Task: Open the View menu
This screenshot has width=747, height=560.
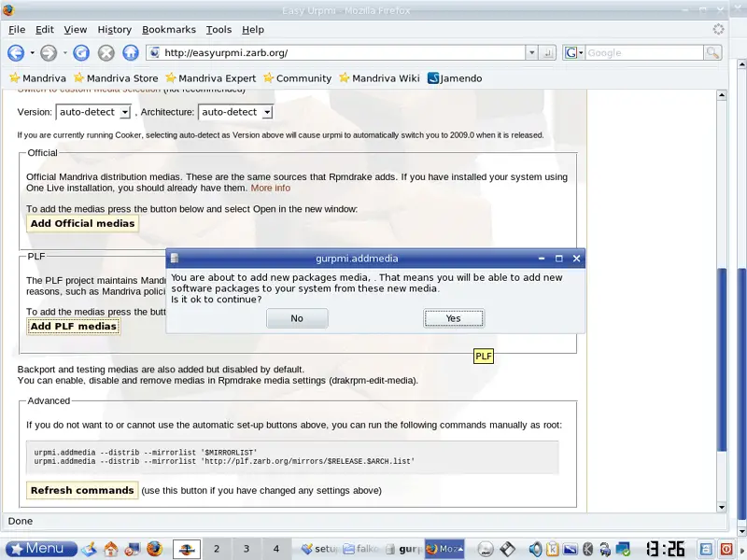Action: (x=76, y=30)
